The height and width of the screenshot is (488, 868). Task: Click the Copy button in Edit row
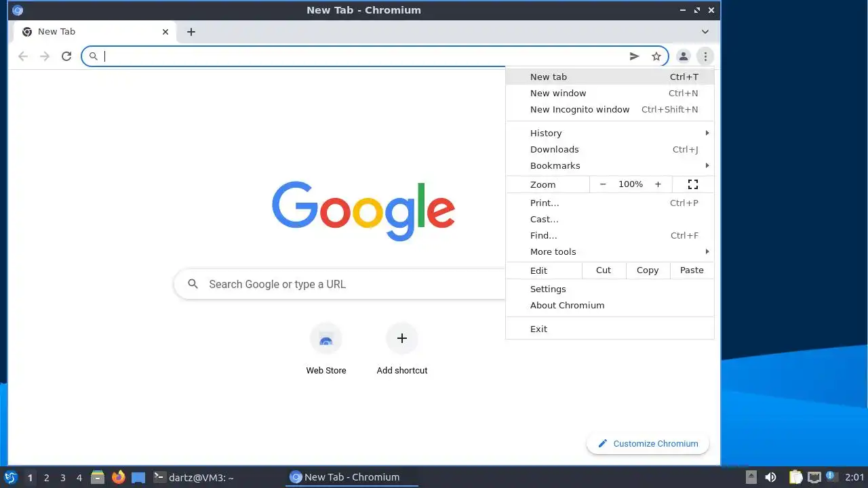tap(648, 270)
